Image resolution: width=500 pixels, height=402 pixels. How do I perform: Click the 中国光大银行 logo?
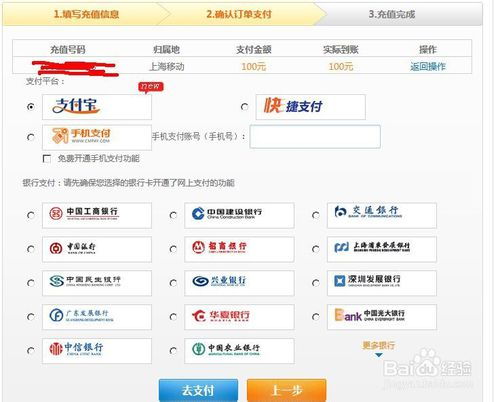tap(382, 317)
